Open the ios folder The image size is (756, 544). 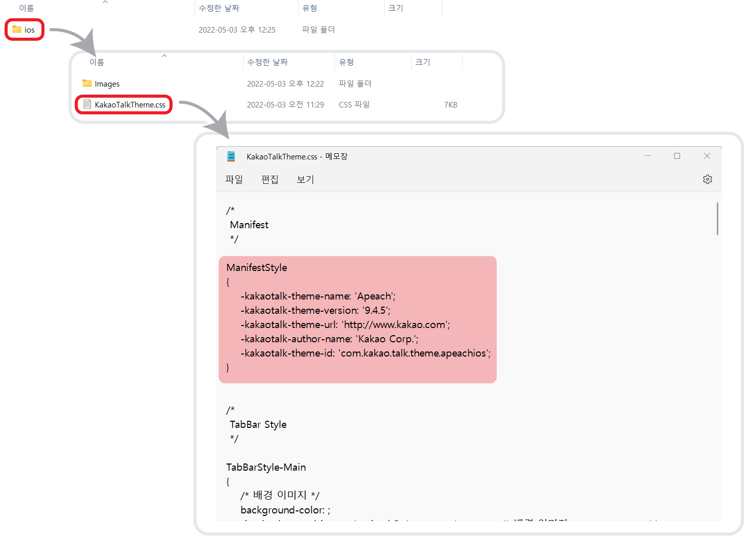(29, 30)
